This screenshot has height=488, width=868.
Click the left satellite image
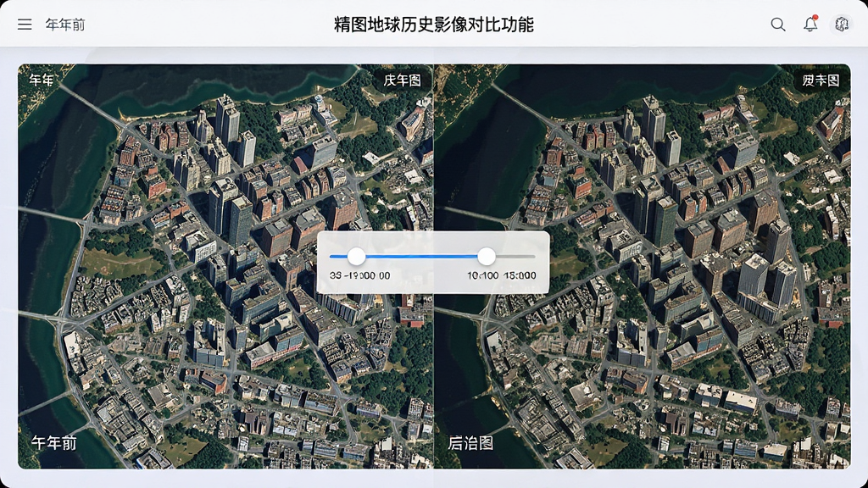225,267
